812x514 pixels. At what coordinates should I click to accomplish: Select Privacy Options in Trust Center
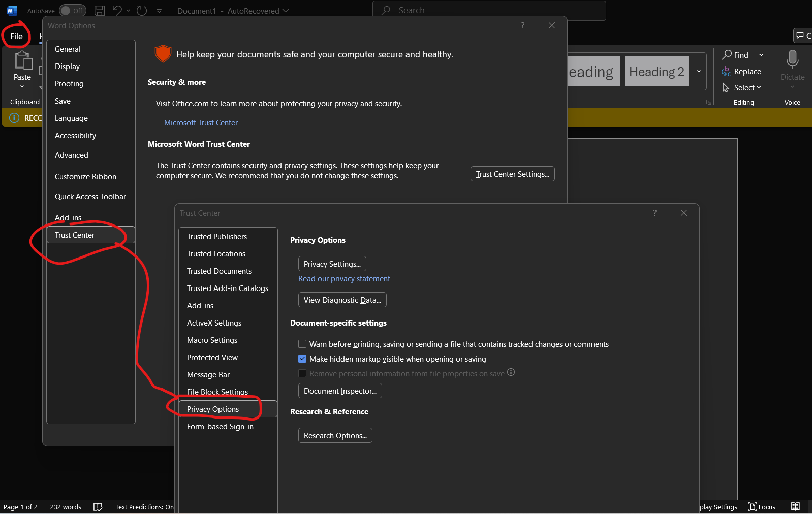[x=228, y=409]
